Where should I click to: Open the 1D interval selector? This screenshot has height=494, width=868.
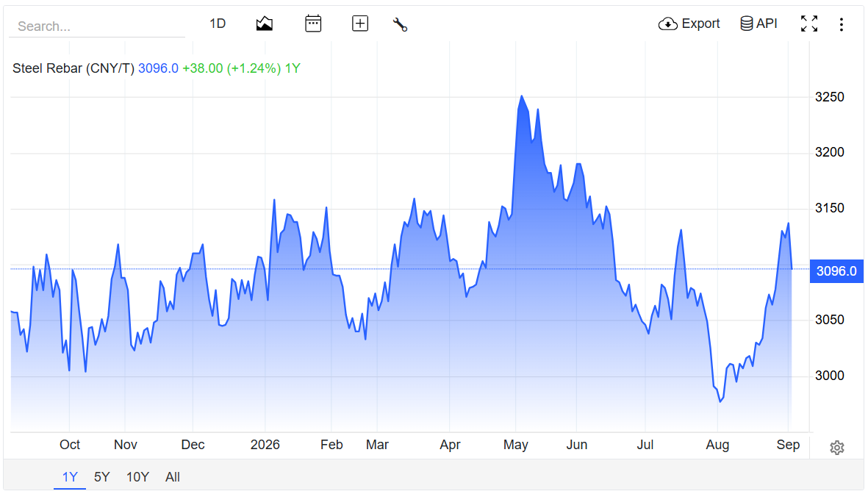[218, 24]
